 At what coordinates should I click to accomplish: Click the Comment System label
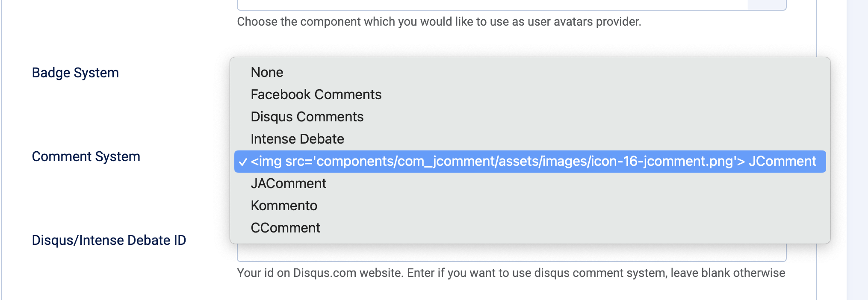86,156
